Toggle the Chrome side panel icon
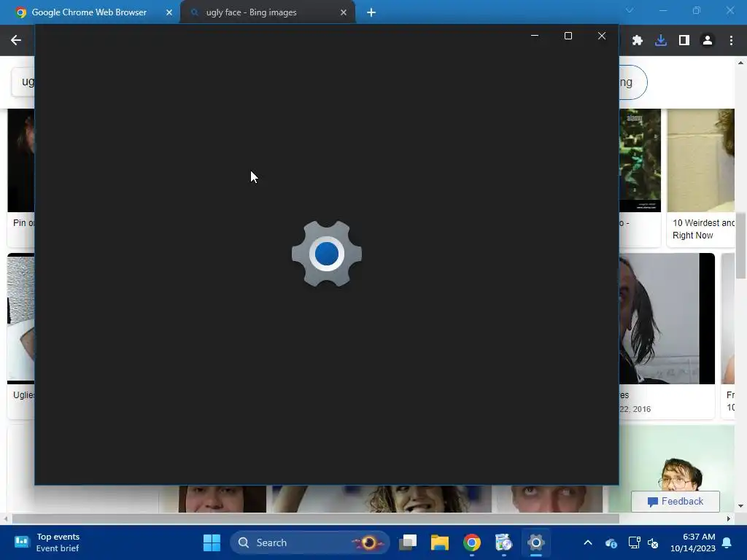The width and height of the screenshot is (747, 560). point(684,41)
